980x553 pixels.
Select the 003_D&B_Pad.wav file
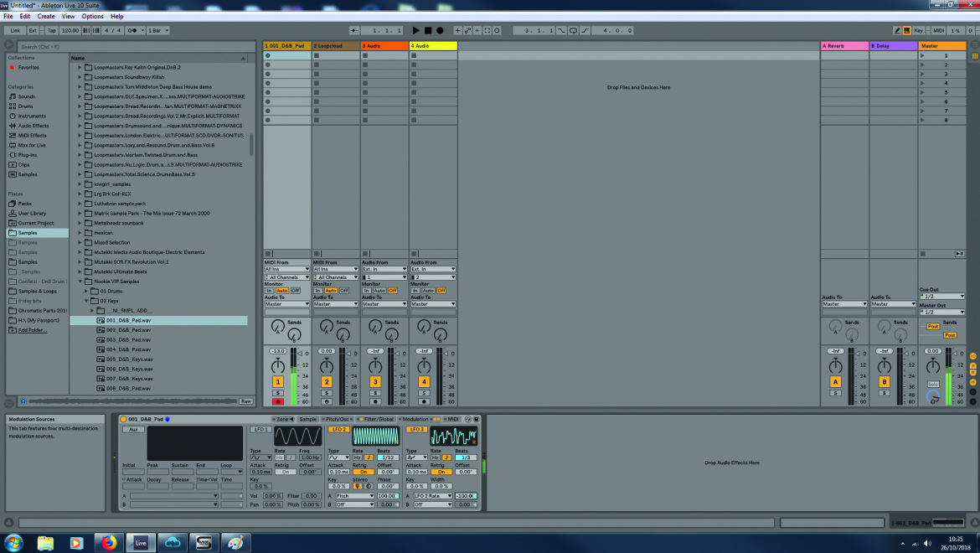point(128,339)
